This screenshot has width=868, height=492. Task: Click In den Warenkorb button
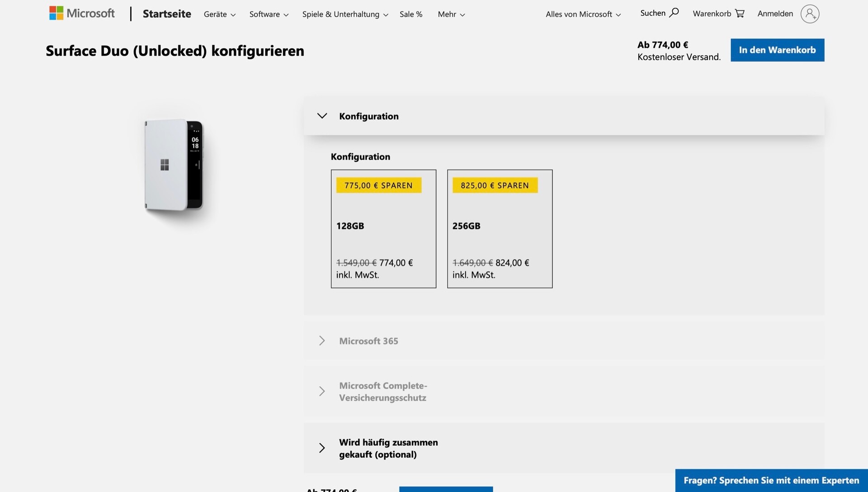(777, 50)
